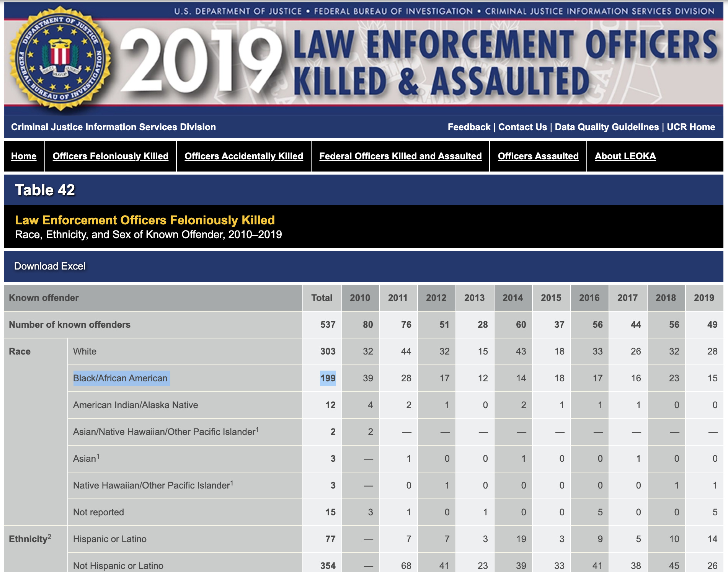Select the Officers Assaulted menu item
Viewport: 728px width, 572px height.
pos(538,156)
